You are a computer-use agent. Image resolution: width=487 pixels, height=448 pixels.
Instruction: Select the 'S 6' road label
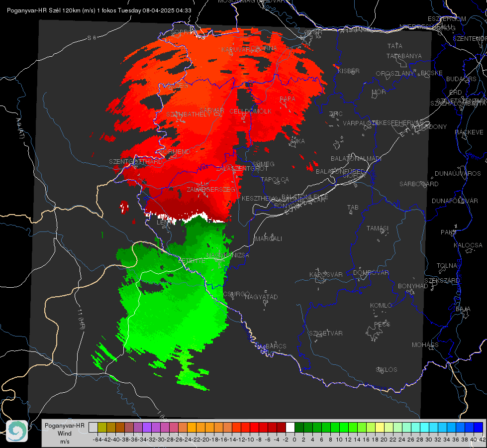pyautogui.click(x=92, y=38)
